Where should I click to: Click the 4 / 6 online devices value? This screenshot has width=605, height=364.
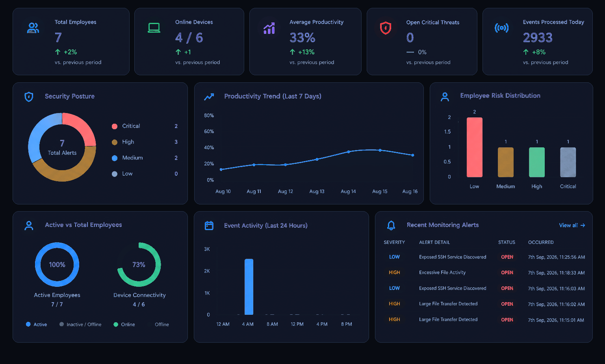click(x=189, y=38)
